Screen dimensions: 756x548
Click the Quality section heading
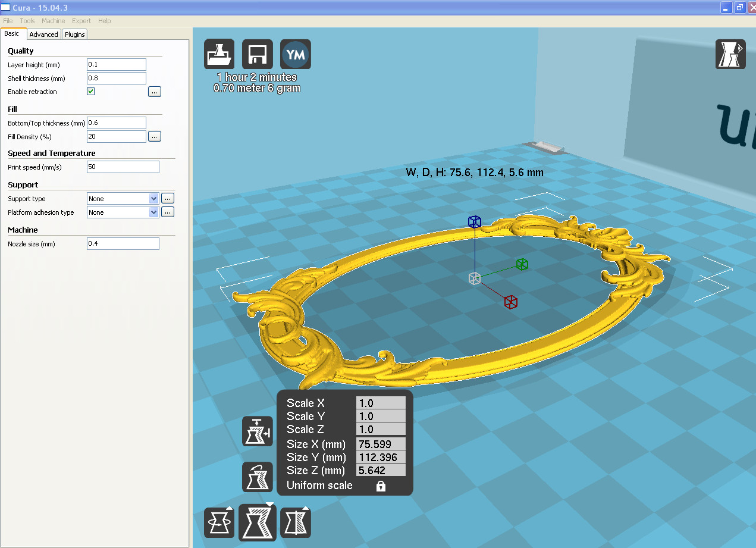[x=21, y=51]
